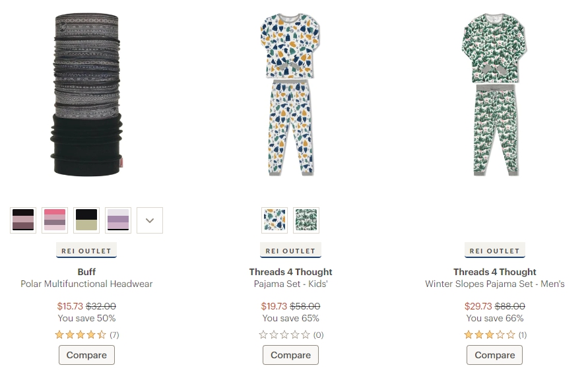View Men's pajama set star rating

pos(495,335)
